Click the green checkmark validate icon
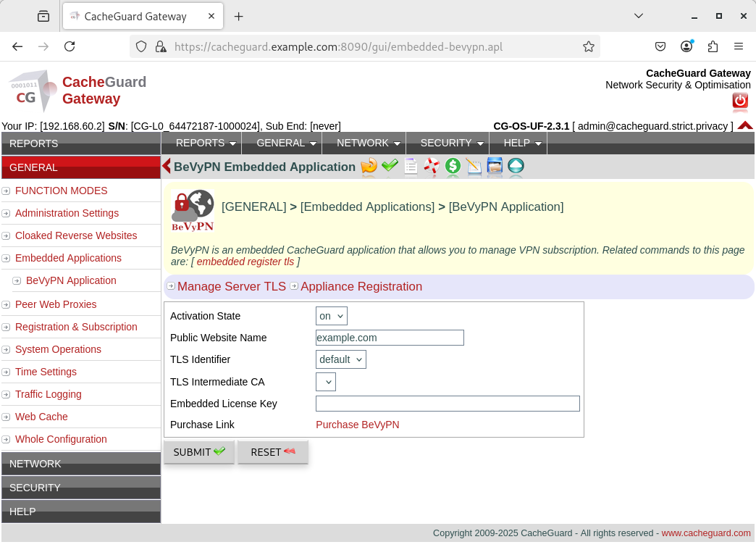The height and width of the screenshot is (555, 756). (389, 167)
